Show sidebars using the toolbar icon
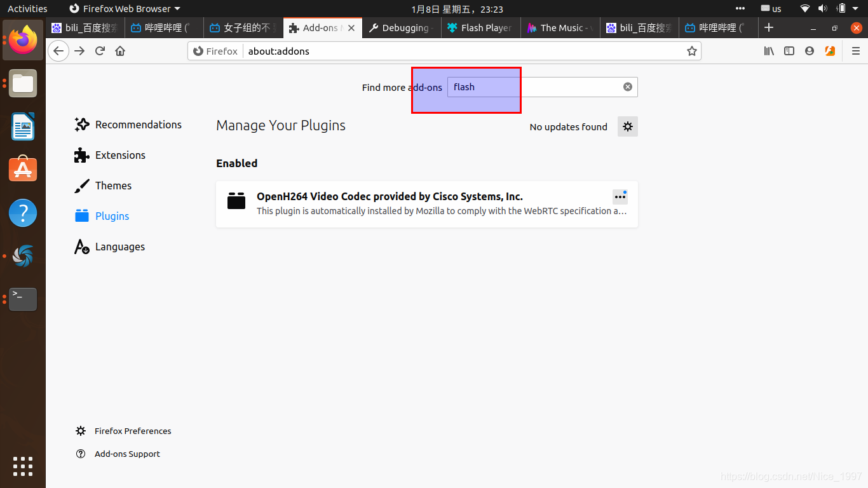 click(789, 51)
